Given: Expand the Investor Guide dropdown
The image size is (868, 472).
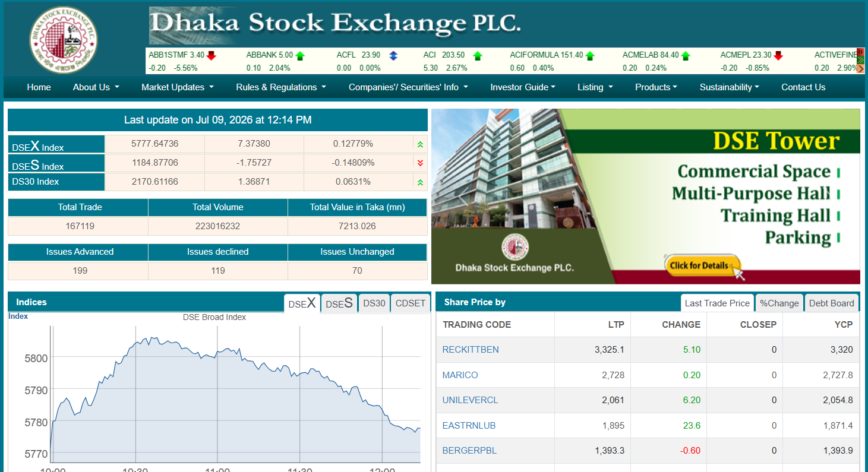Looking at the screenshot, I should pyautogui.click(x=523, y=87).
